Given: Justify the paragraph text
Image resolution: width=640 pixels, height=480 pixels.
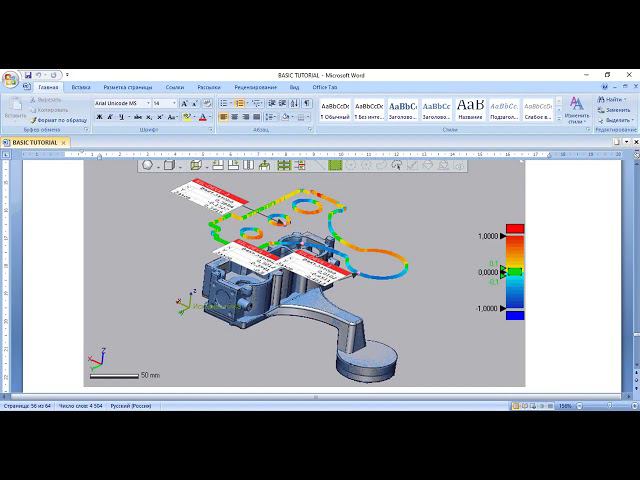Looking at the screenshot, I should tap(257, 117).
